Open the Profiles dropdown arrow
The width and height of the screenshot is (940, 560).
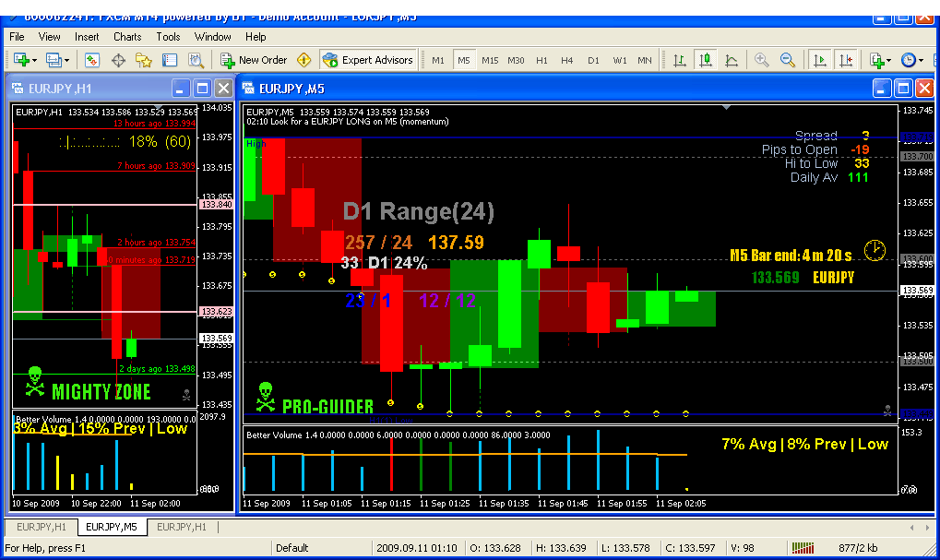[x=66, y=61]
